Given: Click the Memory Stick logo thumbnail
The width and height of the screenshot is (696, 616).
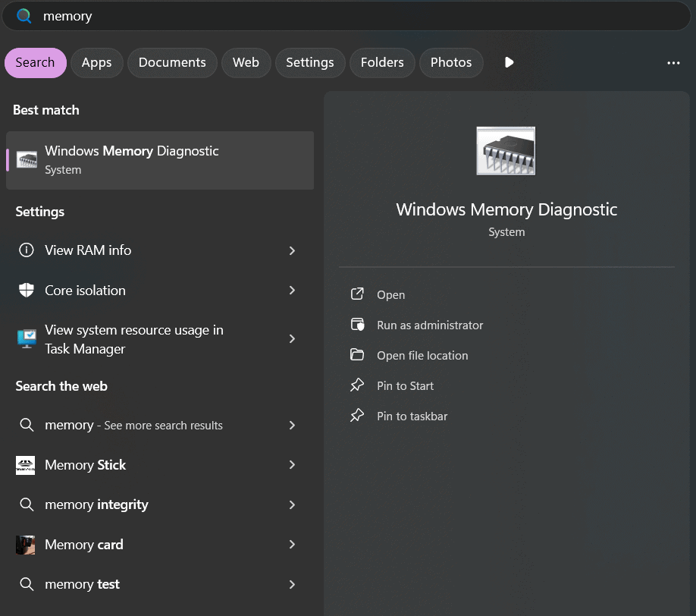Looking at the screenshot, I should (25, 465).
